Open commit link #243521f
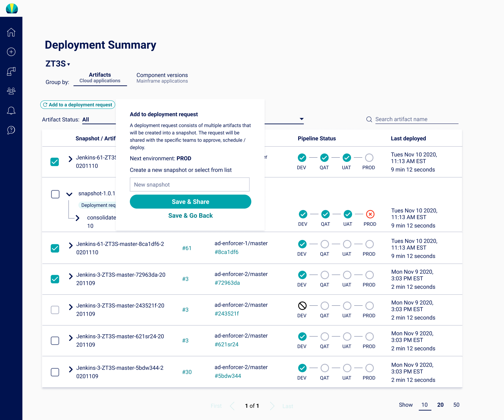The height and width of the screenshot is (420, 504). click(227, 314)
